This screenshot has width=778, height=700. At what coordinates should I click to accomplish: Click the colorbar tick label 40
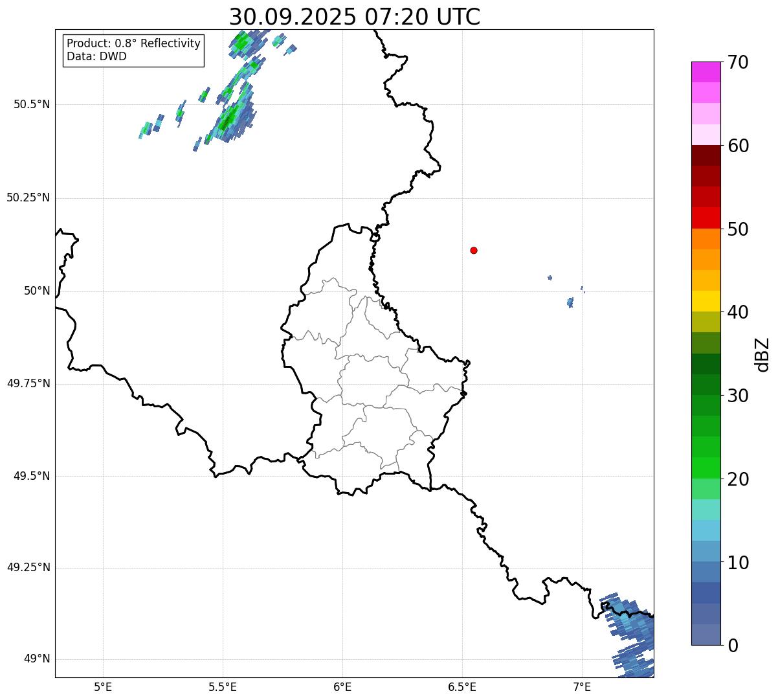738,312
